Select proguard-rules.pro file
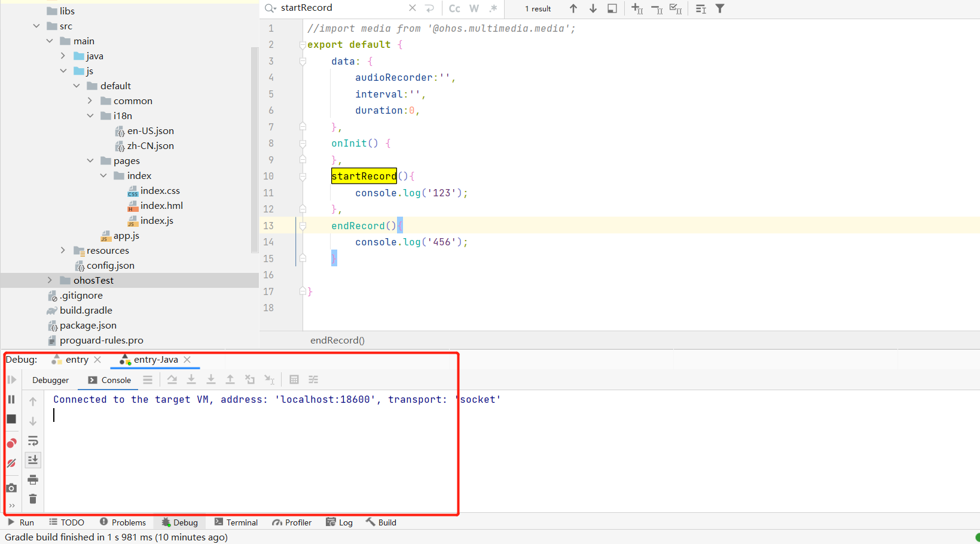Image resolution: width=980 pixels, height=544 pixels. [95, 340]
